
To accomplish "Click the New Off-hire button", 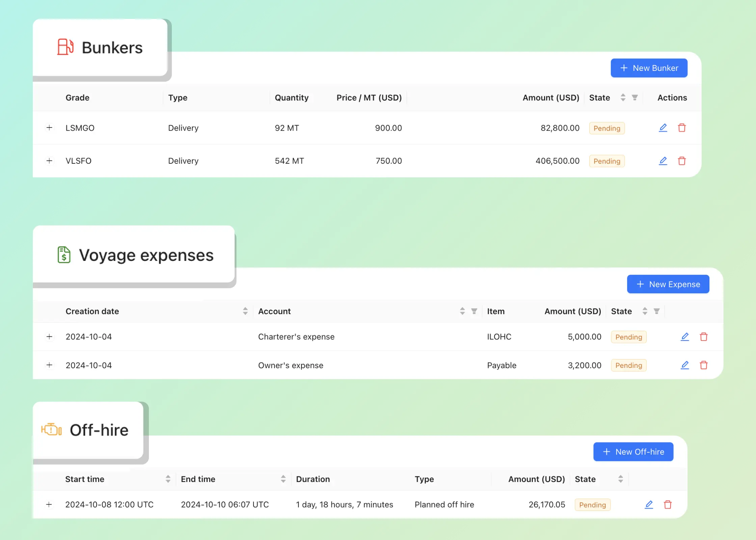I will point(633,452).
